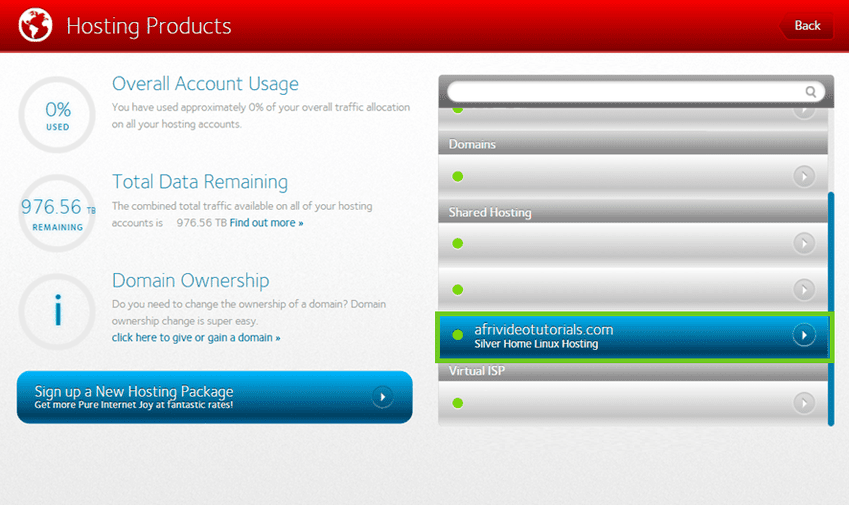The height and width of the screenshot is (505, 849).
Task: Click the green status dot beside afrivideotutorials.com
Action: pos(458,335)
